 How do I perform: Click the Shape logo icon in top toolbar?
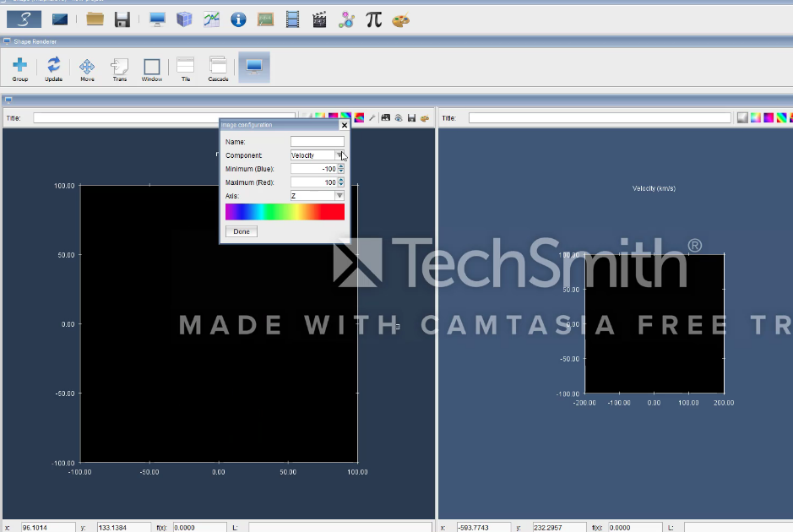pos(24,19)
